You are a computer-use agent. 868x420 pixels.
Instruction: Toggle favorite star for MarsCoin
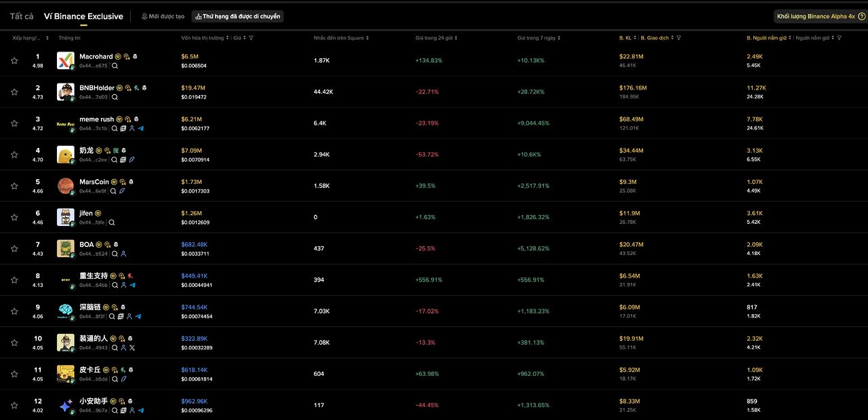(x=14, y=186)
